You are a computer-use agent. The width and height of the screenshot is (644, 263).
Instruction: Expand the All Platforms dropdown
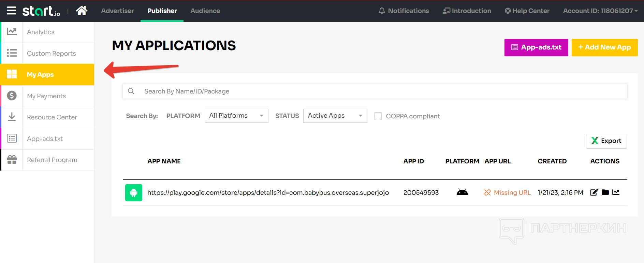(x=236, y=116)
